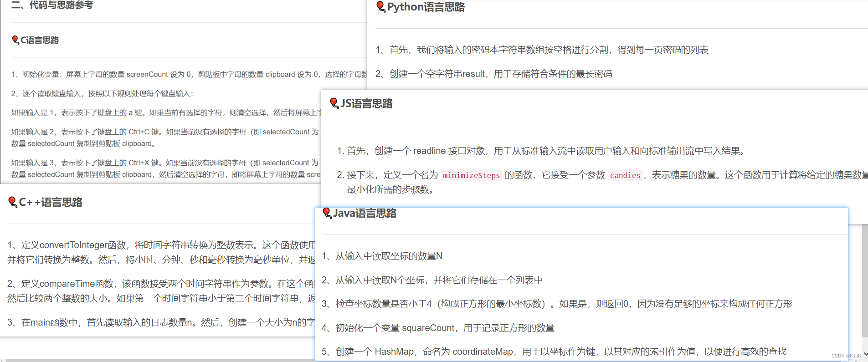Click JS step 1 about readline 接口对象

[x=541, y=151]
